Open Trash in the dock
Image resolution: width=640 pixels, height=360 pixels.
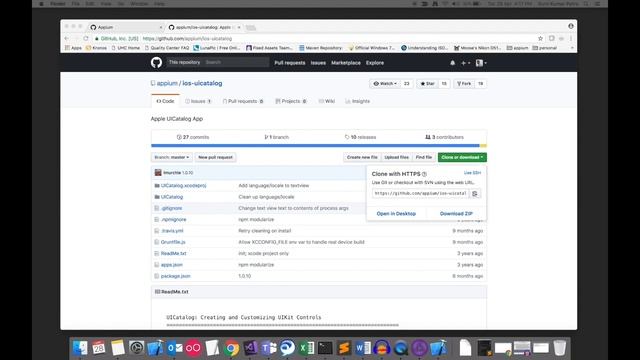(x=560, y=348)
